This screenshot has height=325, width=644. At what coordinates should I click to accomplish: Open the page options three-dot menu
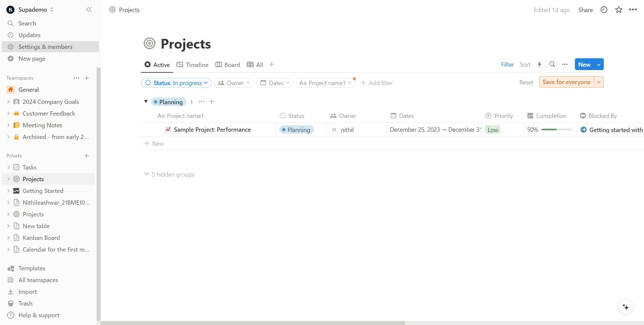633,10
